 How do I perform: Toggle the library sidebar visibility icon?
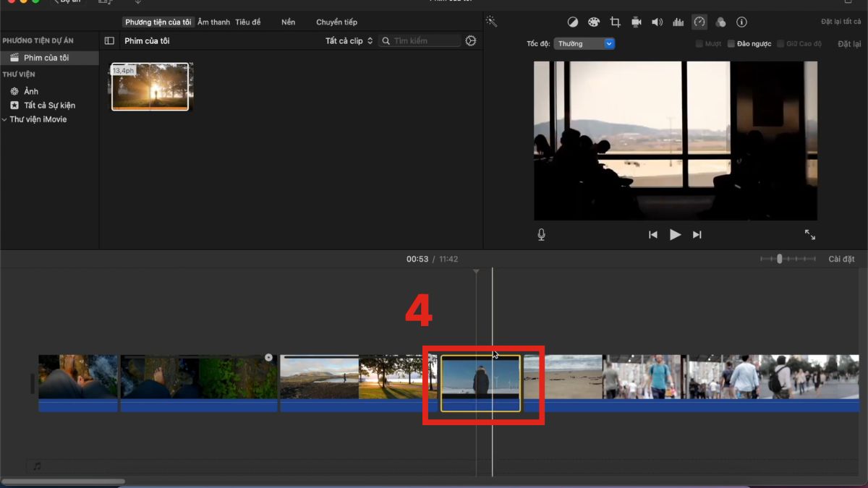click(x=109, y=41)
